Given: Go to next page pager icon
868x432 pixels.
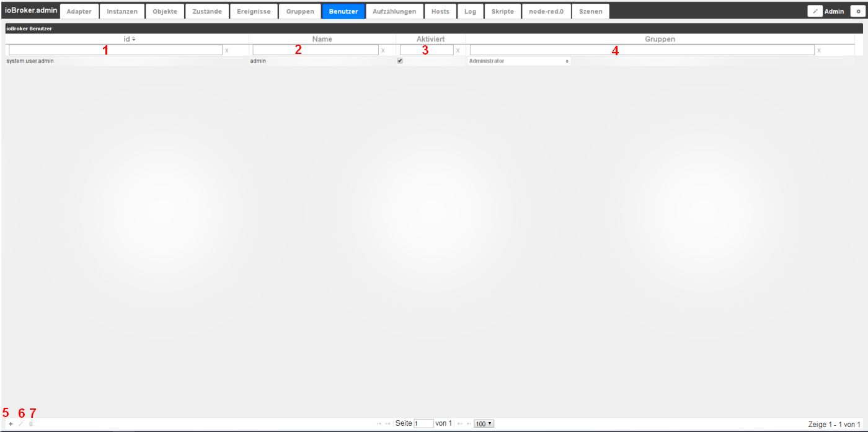Looking at the screenshot, I should point(460,424).
